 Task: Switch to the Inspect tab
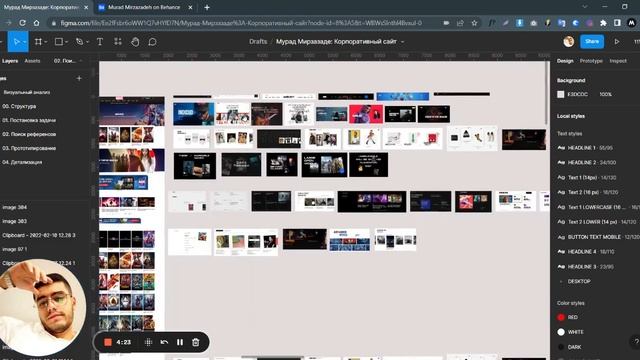[618, 61]
